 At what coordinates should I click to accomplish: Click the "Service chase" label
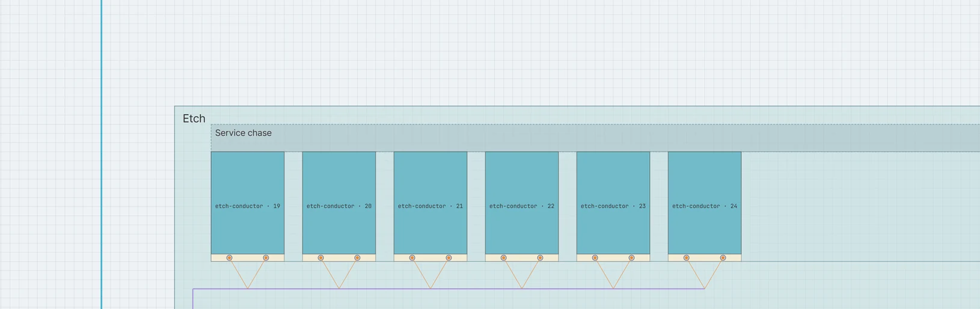(243, 133)
